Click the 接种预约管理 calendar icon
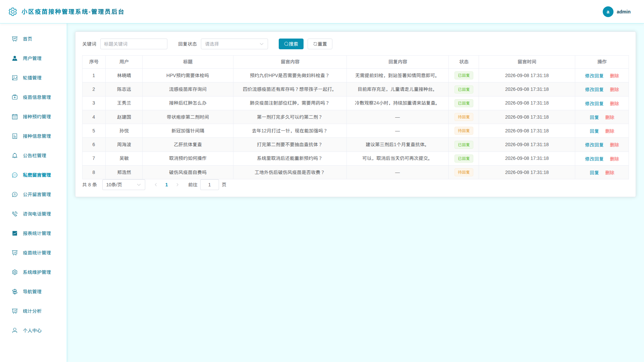The width and height of the screenshot is (644, 362). (x=15, y=117)
